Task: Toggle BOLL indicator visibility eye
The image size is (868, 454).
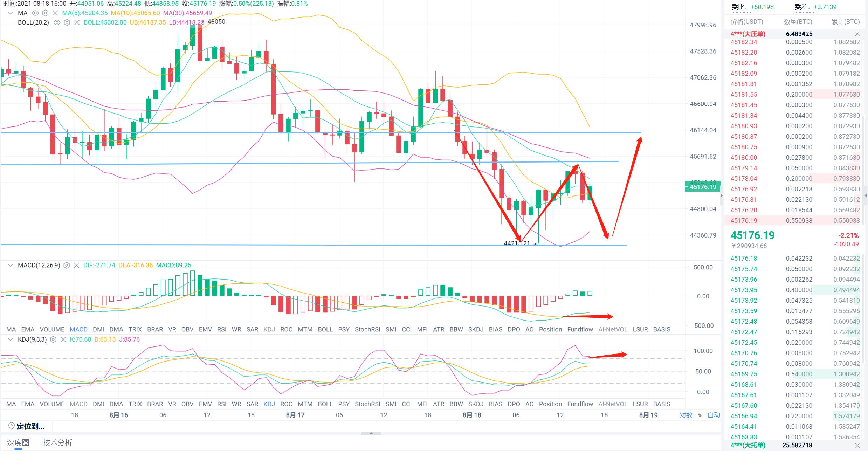Action: pyautogui.click(x=57, y=22)
